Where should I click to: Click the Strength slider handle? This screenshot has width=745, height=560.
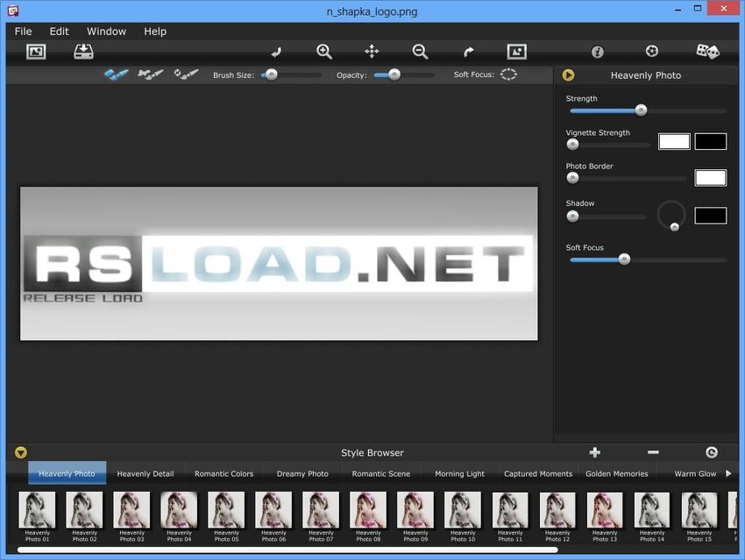click(641, 110)
